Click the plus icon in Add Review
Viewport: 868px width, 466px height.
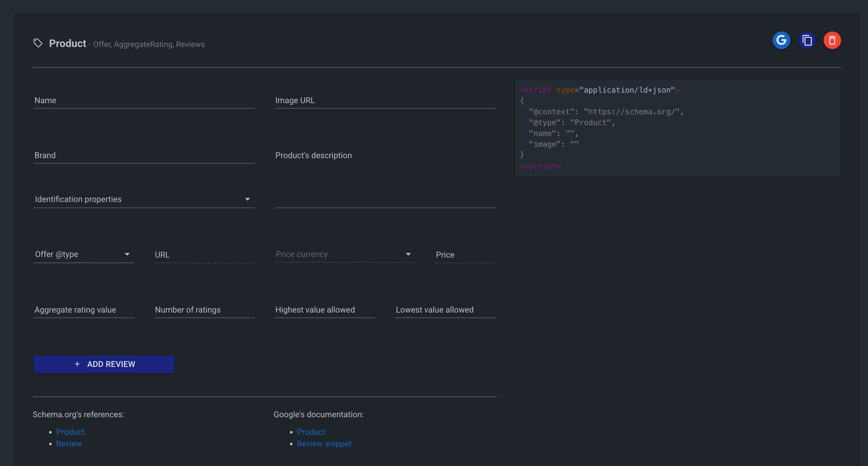point(77,364)
